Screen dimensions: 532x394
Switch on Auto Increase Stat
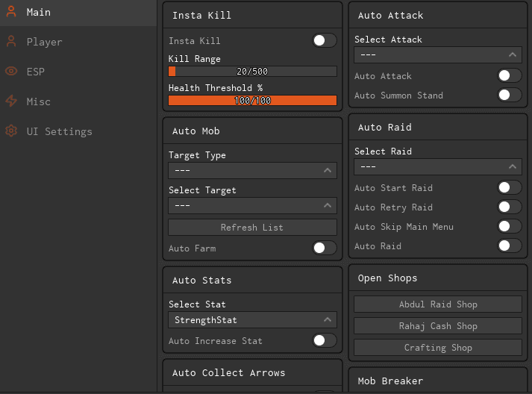(324, 341)
